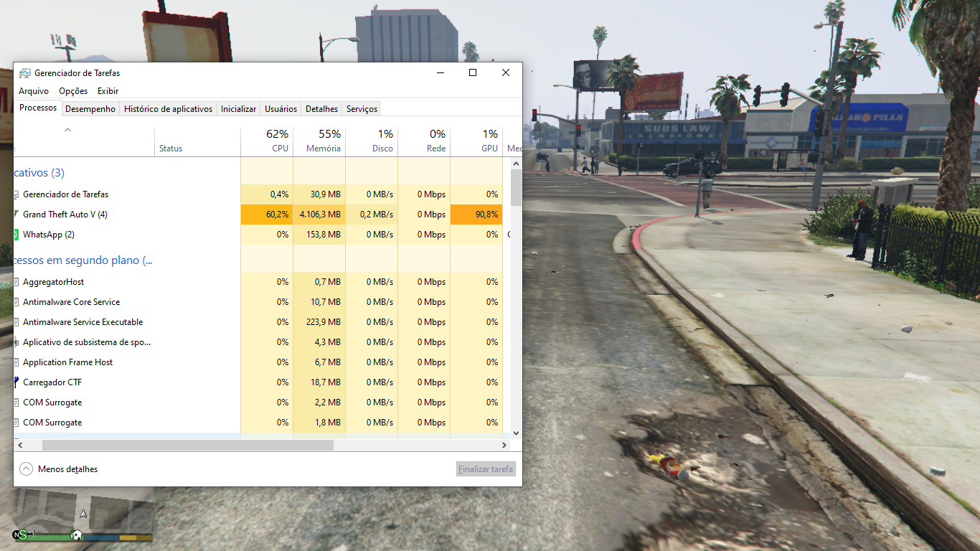Sort by the Status column header
Image resolution: width=980 pixels, height=551 pixels.
197,141
